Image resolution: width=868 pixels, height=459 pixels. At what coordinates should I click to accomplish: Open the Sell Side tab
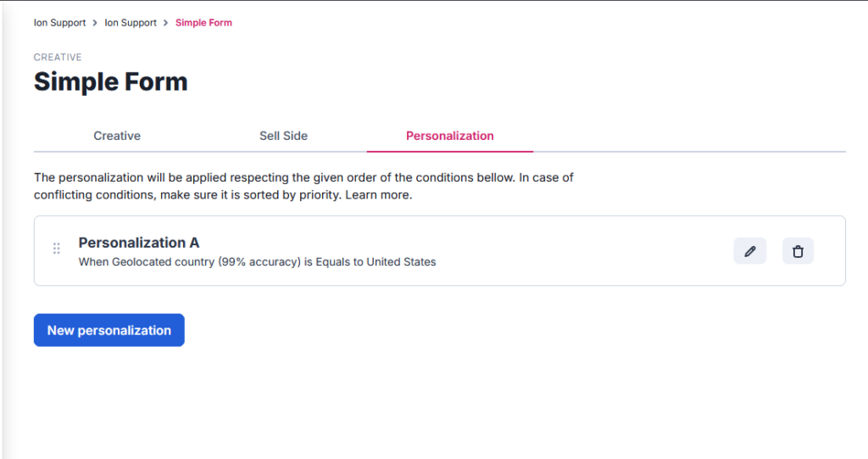[x=283, y=136]
